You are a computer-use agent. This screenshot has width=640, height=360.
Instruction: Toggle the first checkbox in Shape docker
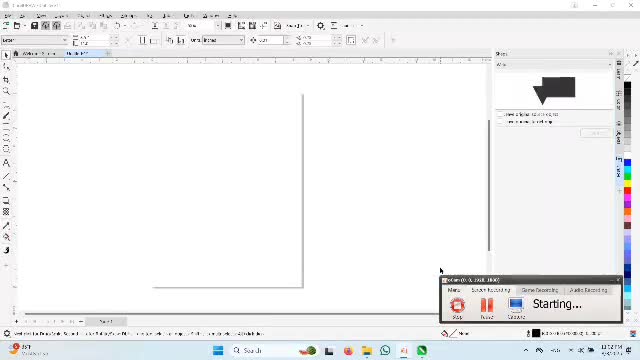point(500,114)
